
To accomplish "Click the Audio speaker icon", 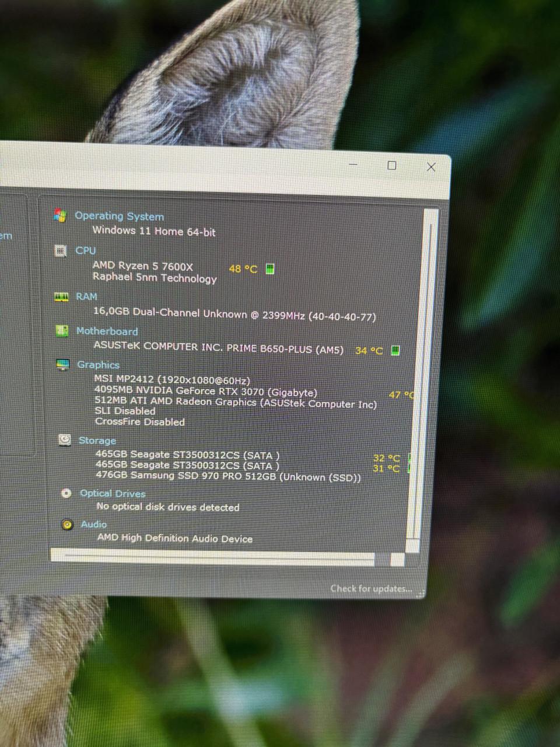I will [68, 524].
